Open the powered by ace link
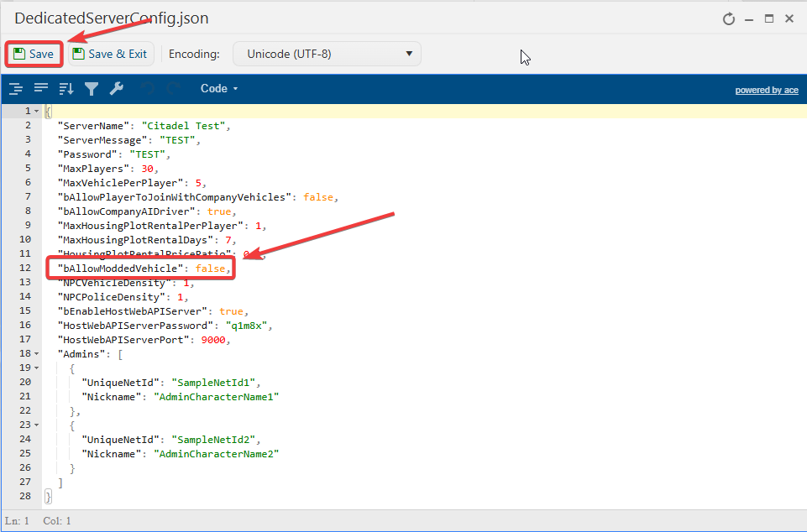The width and height of the screenshot is (807, 532). [767, 90]
